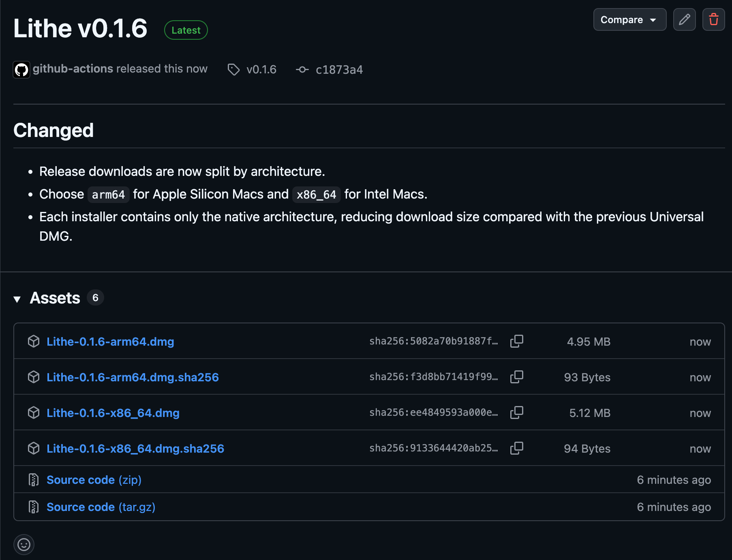
Task: Add a reaction with the smiley button
Action: 24,545
